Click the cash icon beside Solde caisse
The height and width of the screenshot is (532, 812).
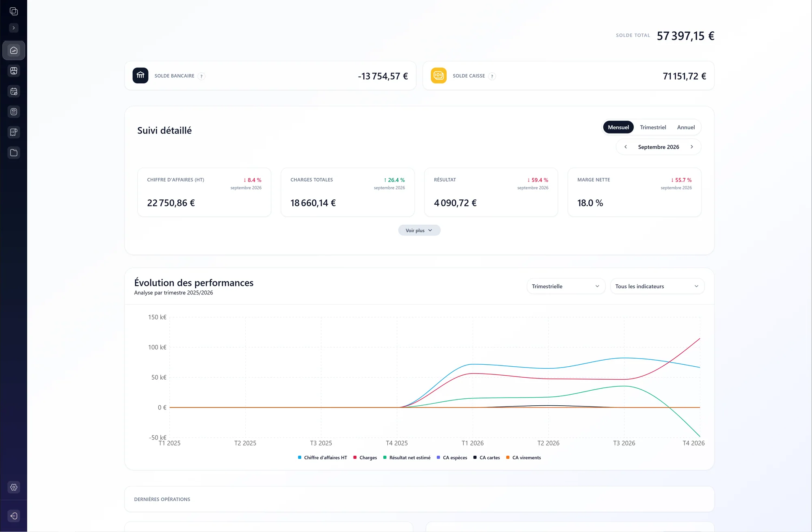pyautogui.click(x=438, y=76)
